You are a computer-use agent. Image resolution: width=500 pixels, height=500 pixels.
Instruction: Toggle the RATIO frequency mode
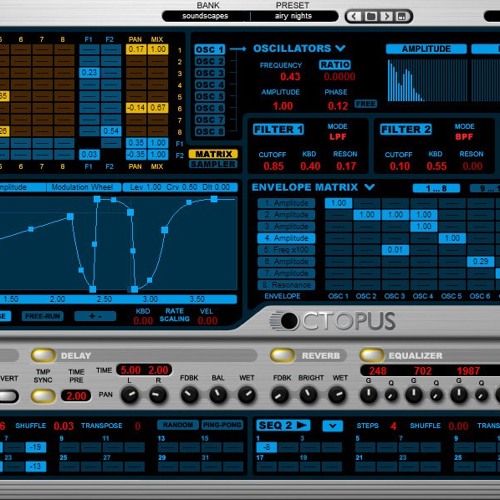[335, 65]
